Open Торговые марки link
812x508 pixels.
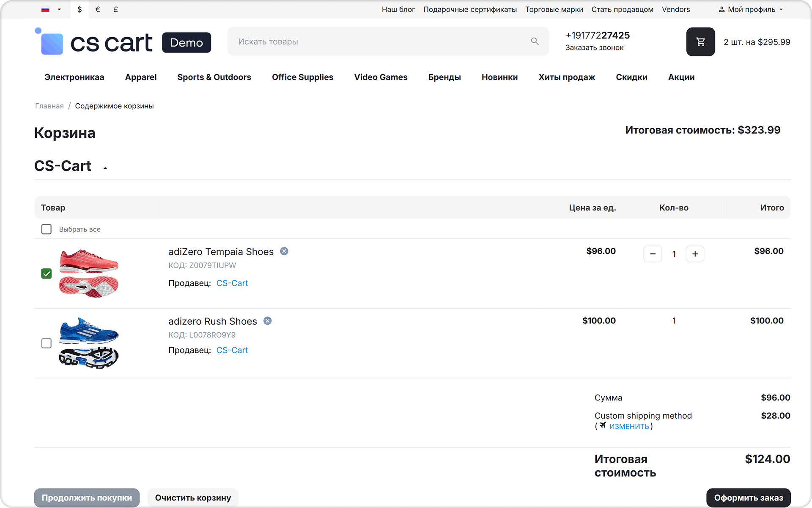pos(554,9)
